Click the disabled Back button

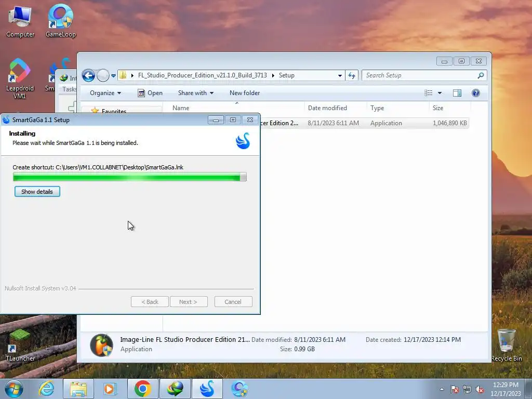[150, 302]
